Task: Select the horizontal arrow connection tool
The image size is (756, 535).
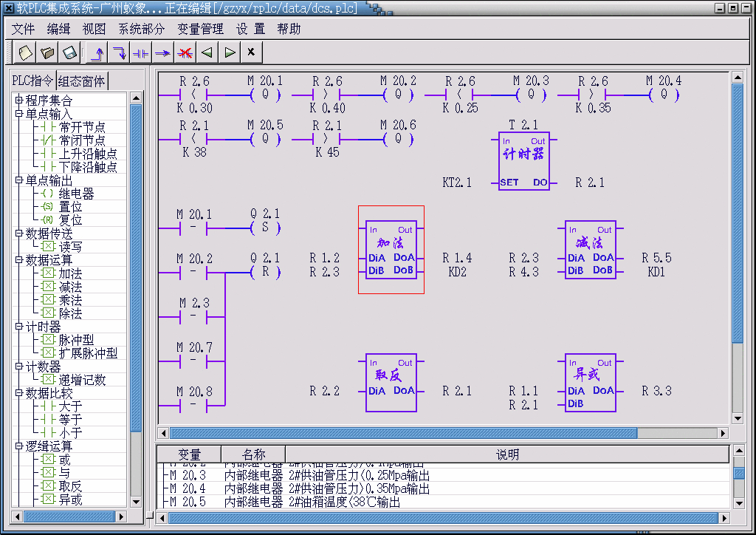Action: tap(163, 52)
